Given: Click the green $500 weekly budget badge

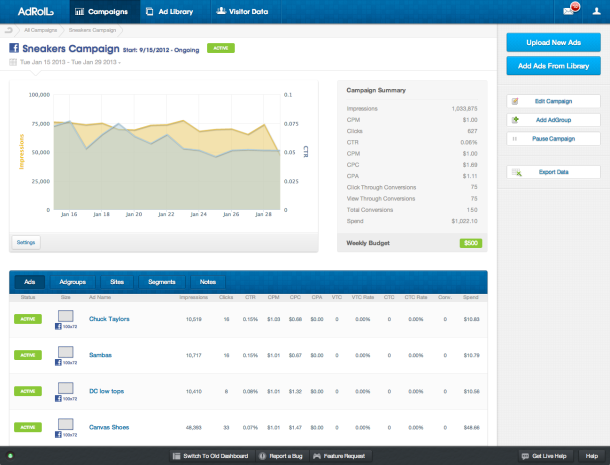Looking at the screenshot, I should point(471,243).
